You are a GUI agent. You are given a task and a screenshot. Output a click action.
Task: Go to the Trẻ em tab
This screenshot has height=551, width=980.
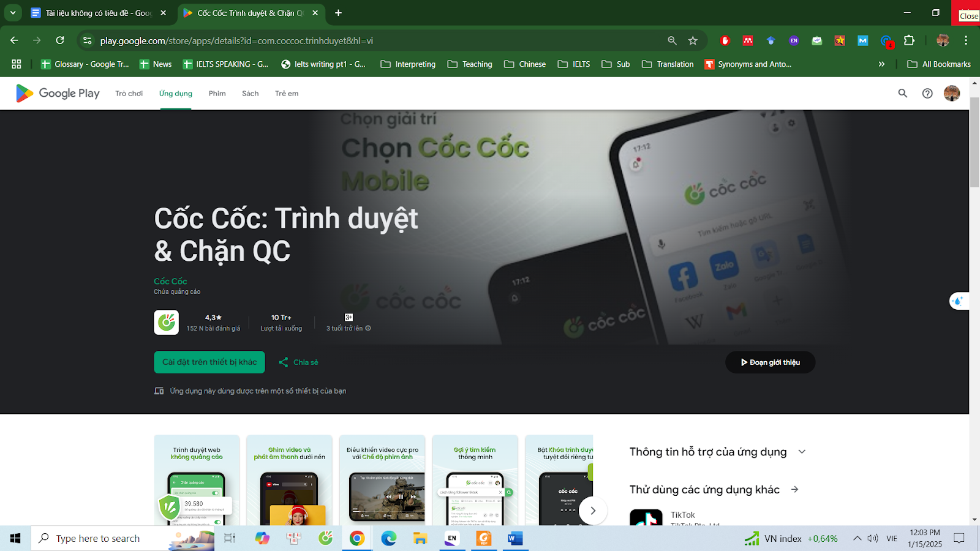click(287, 94)
